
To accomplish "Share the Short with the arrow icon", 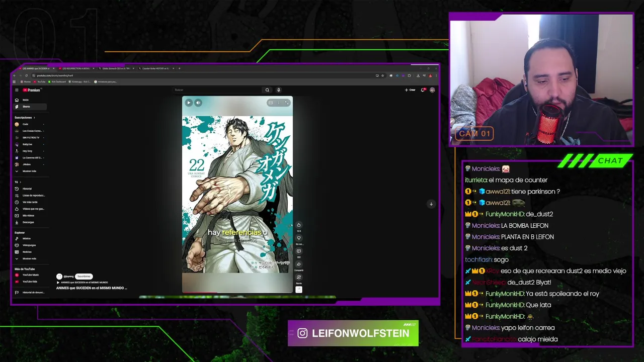I will coord(299,264).
